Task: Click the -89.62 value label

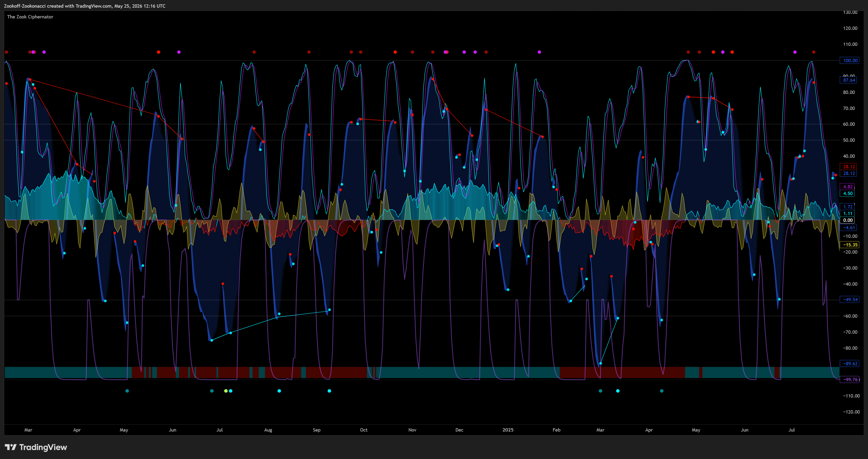Action: click(x=850, y=363)
